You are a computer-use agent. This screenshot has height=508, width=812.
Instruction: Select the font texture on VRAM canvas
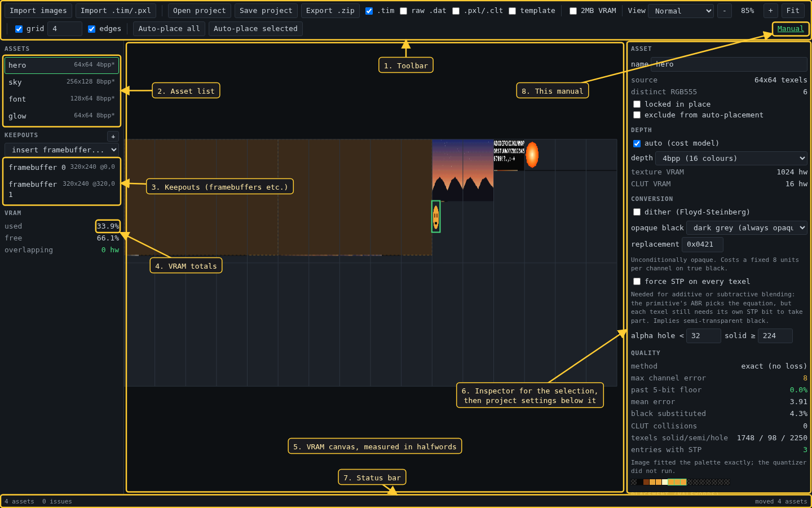coord(509,155)
